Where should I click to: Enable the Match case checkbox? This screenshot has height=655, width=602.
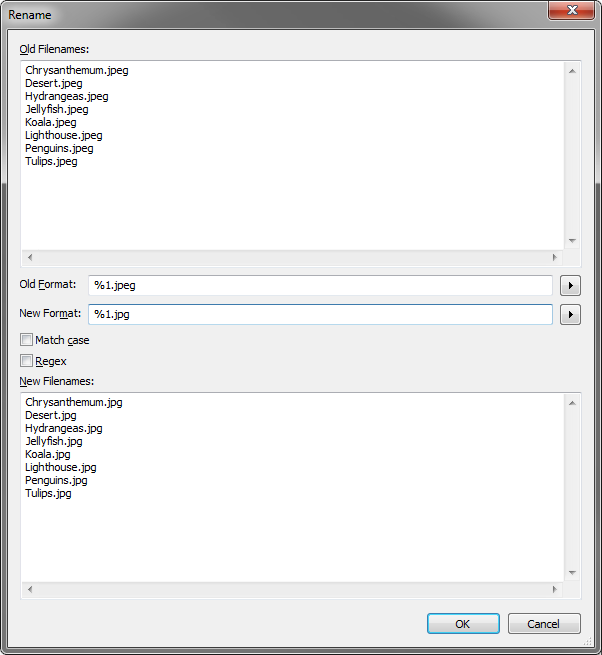[x=26, y=340]
